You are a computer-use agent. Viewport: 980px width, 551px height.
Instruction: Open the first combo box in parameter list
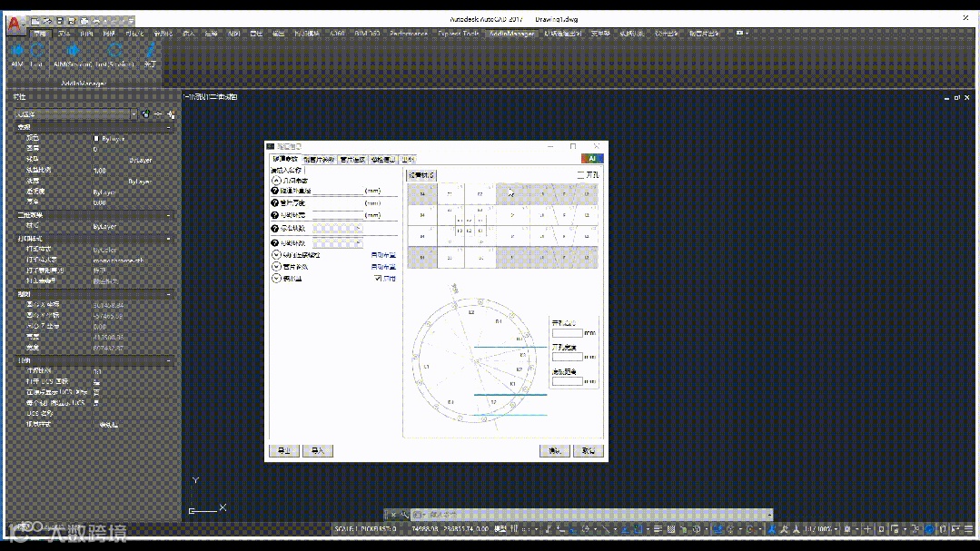pos(338,229)
